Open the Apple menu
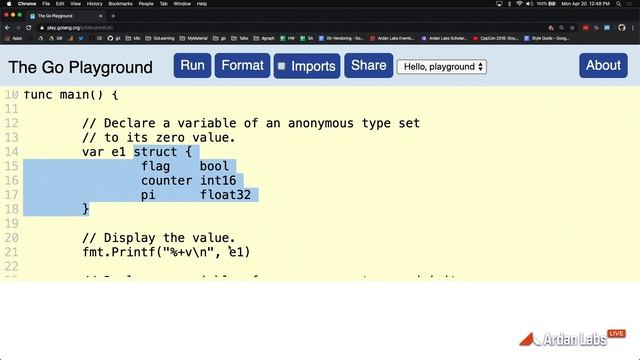This screenshot has width=640, height=360. [9, 4]
